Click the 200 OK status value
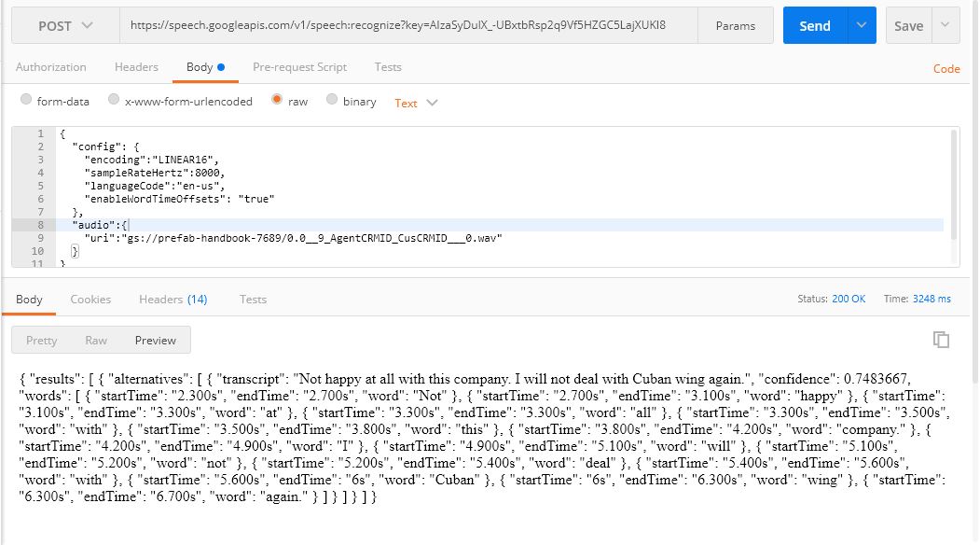Image resolution: width=980 pixels, height=545 pixels. coord(849,299)
